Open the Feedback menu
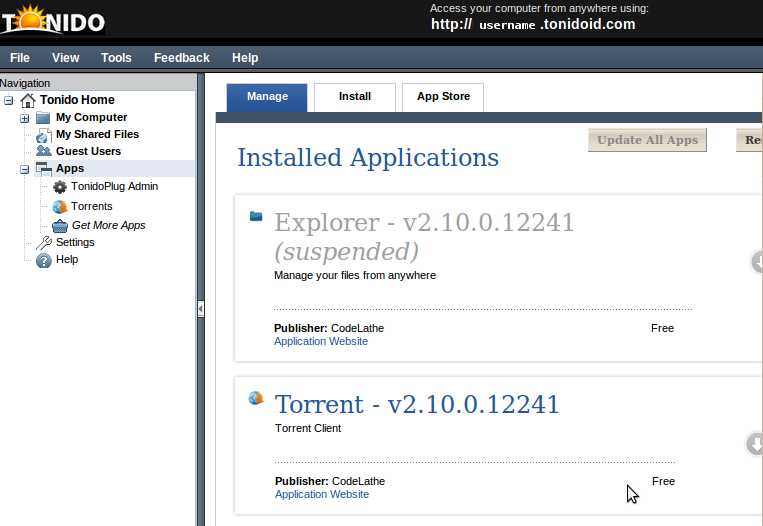The height and width of the screenshot is (526, 763). [x=181, y=58]
